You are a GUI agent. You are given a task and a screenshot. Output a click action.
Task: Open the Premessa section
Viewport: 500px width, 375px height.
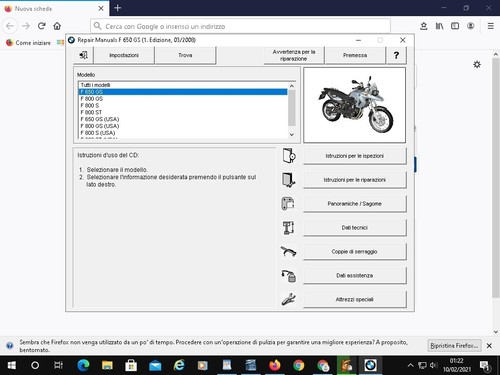coord(355,55)
